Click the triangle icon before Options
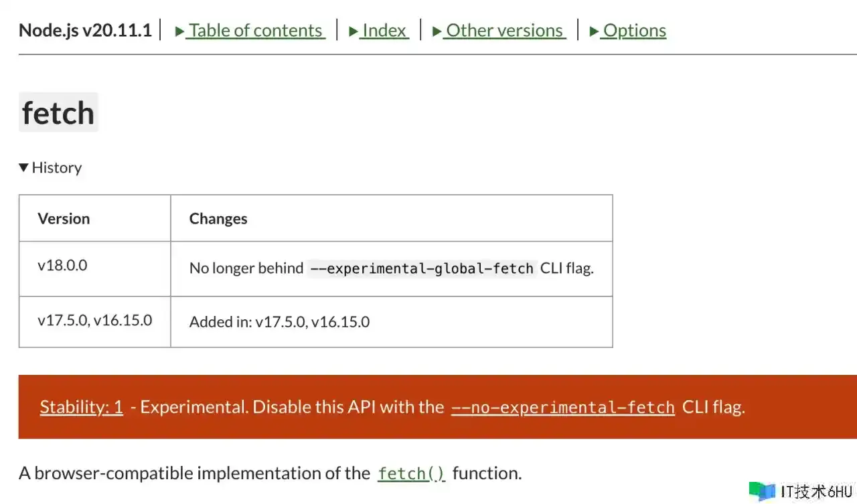The height and width of the screenshot is (504, 857). pyautogui.click(x=594, y=31)
